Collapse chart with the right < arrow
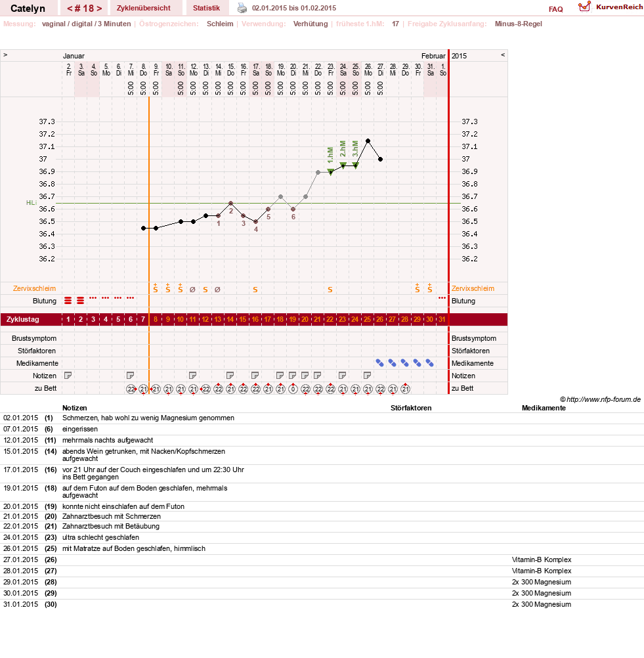 [x=503, y=55]
